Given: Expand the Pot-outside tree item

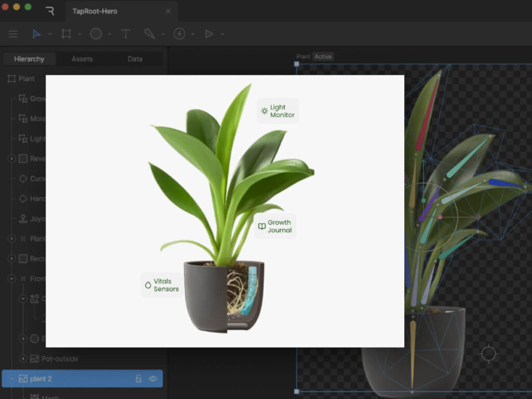Looking at the screenshot, I should coord(23,358).
